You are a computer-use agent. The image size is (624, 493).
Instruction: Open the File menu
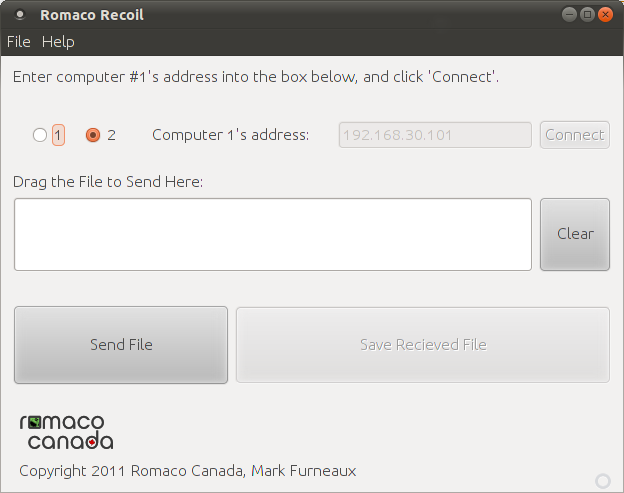coord(19,42)
